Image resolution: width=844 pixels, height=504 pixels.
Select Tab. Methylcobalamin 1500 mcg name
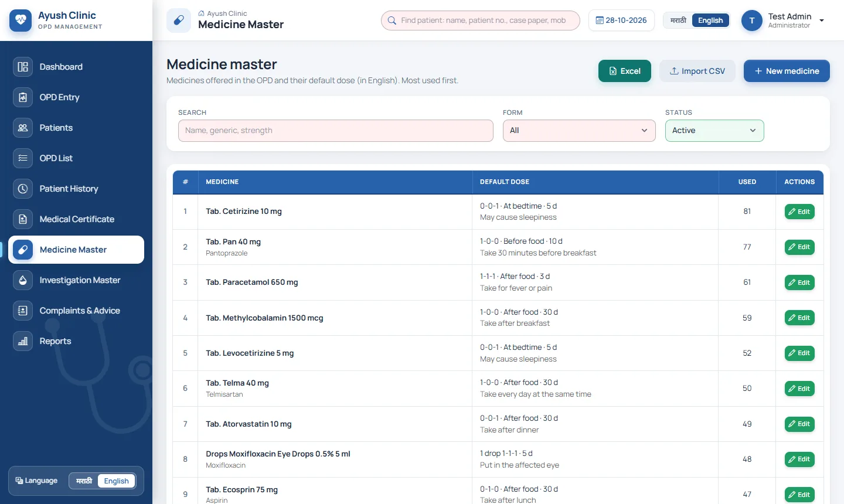(x=264, y=318)
